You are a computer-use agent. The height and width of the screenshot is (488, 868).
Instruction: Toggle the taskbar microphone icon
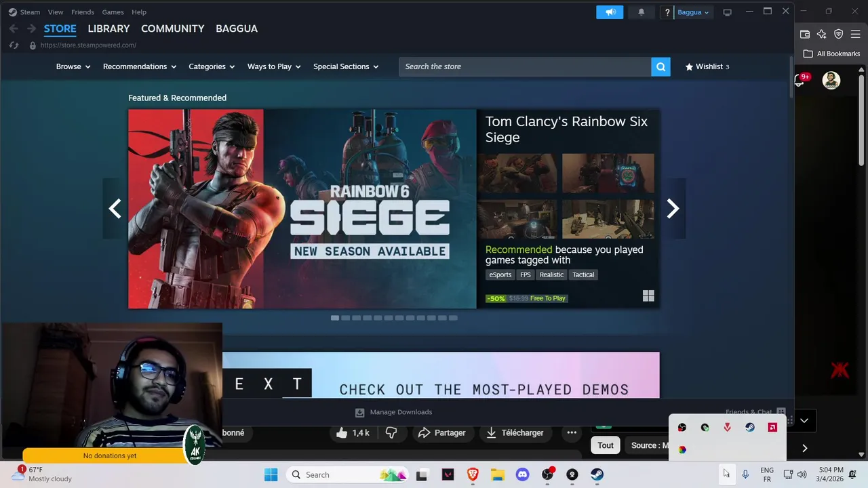point(745,474)
